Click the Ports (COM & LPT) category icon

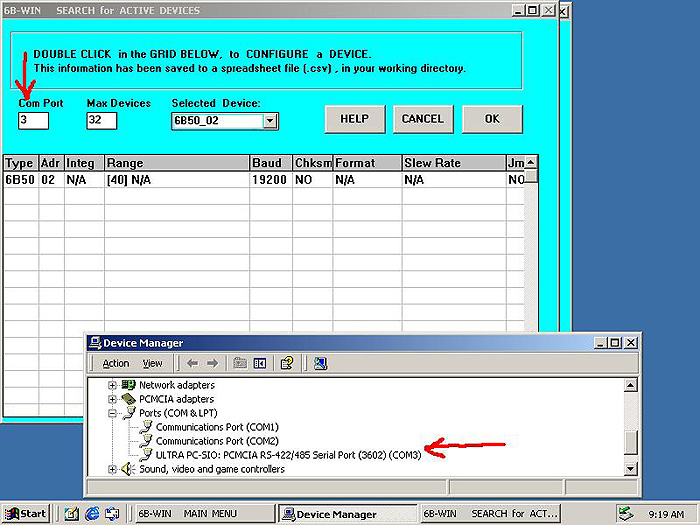(129, 412)
